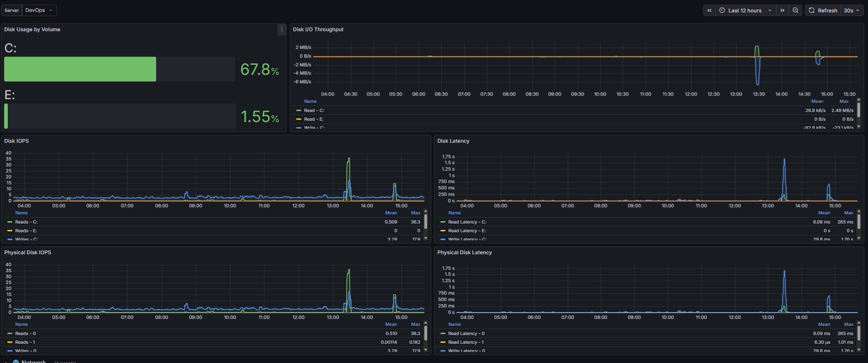Click scroll-down arrow in Disk IOPS legend

(x=426, y=238)
